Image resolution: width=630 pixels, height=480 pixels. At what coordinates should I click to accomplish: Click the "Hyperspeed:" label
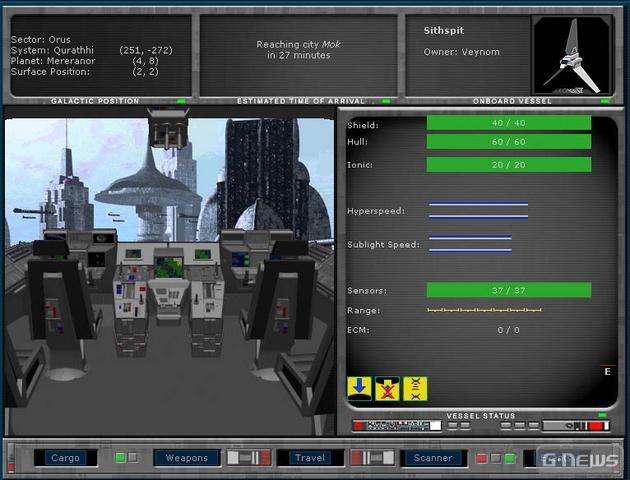pos(376,211)
